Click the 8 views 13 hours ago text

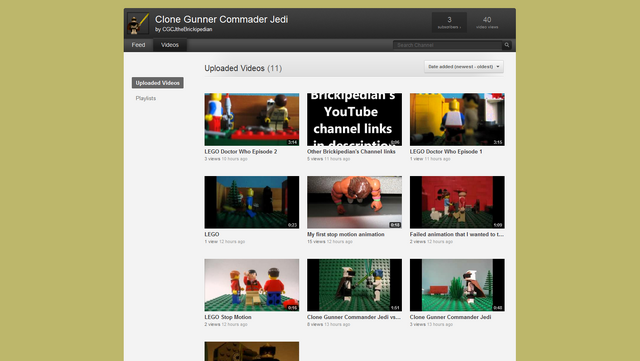(329, 325)
